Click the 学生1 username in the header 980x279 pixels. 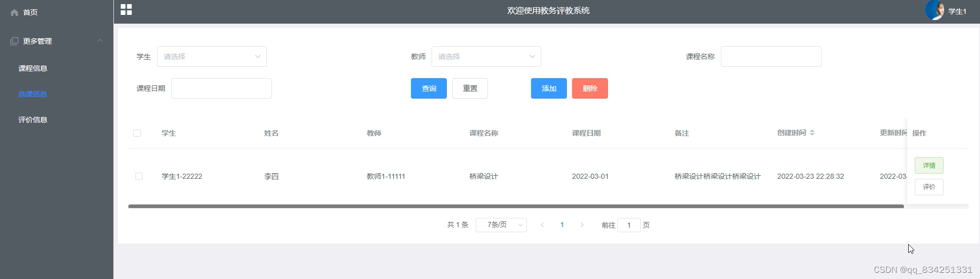(957, 11)
